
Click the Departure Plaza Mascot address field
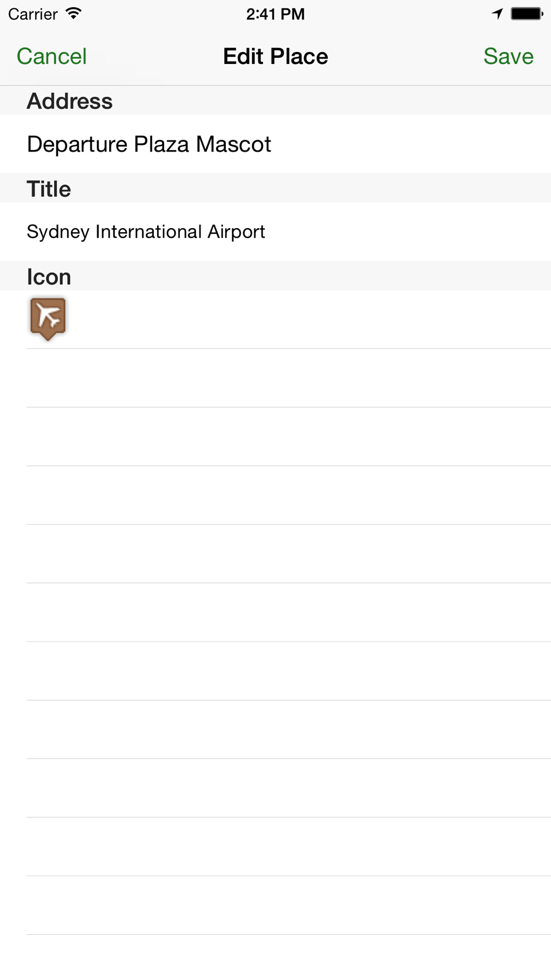coord(275,144)
